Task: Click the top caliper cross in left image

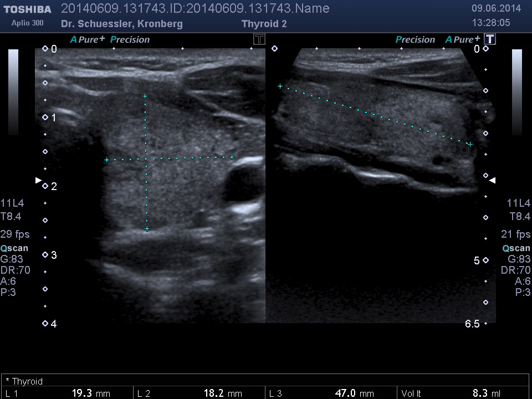Action: point(145,96)
